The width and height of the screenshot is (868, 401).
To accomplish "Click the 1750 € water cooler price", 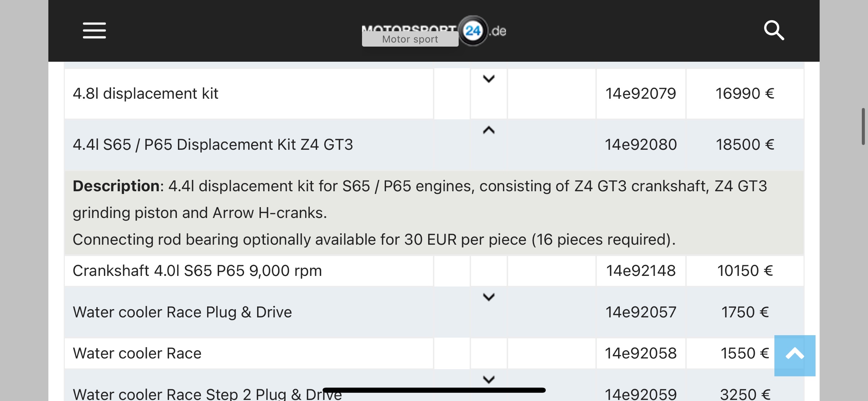I will point(745,312).
